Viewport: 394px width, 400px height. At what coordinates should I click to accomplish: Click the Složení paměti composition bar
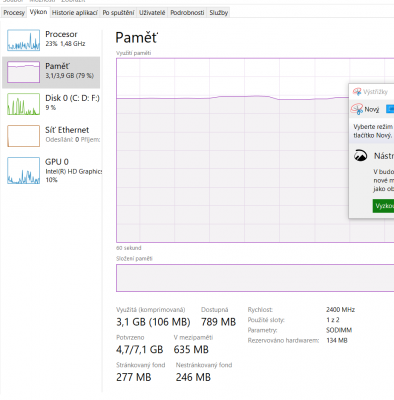tap(255, 278)
